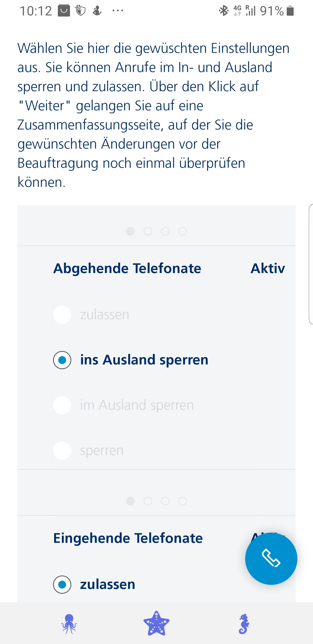
Task: Tap the shopping bag notification icon
Action: pos(64,11)
